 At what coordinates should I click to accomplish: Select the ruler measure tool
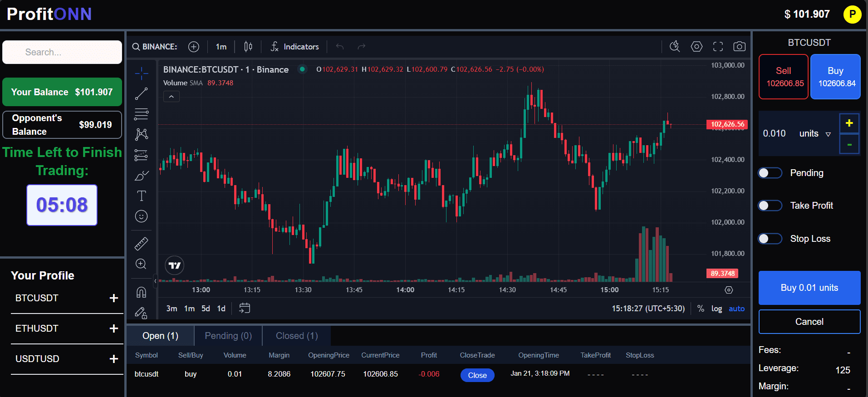[x=141, y=244]
